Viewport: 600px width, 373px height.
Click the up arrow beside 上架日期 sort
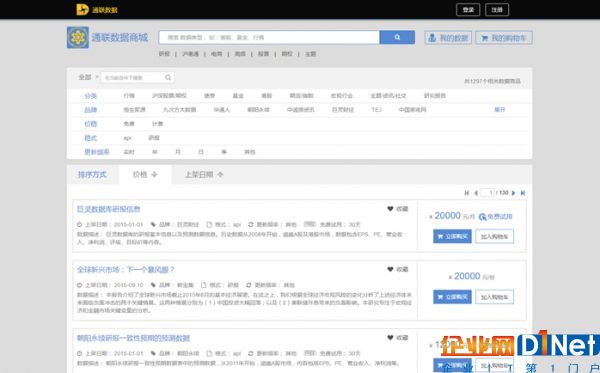[220, 174]
